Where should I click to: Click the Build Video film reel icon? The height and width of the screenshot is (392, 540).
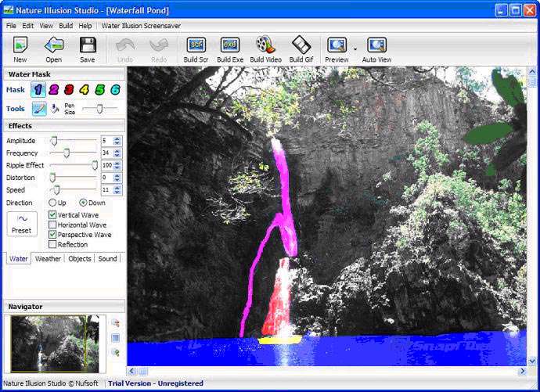[265, 45]
